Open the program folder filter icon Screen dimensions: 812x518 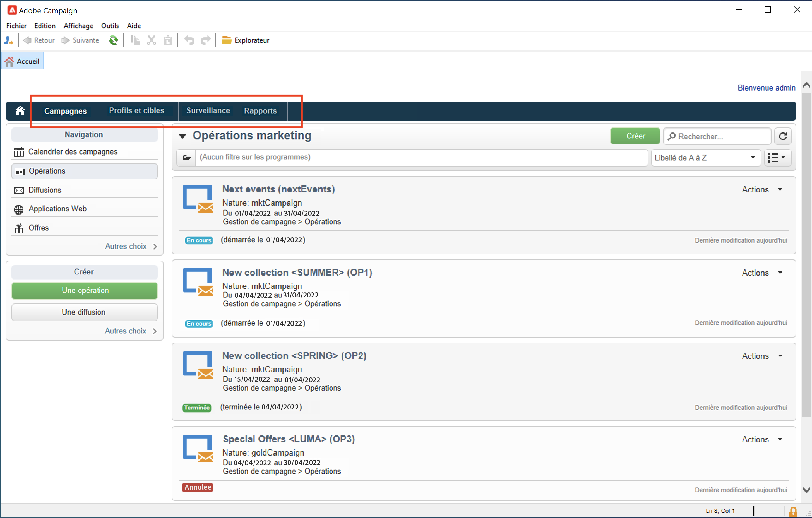point(187,158)
